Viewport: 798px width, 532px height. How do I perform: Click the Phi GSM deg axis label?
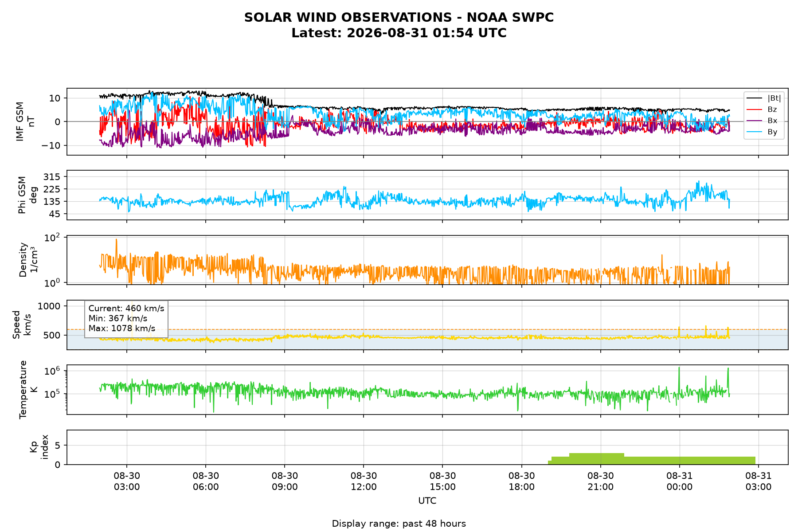(x=27, y=195)
